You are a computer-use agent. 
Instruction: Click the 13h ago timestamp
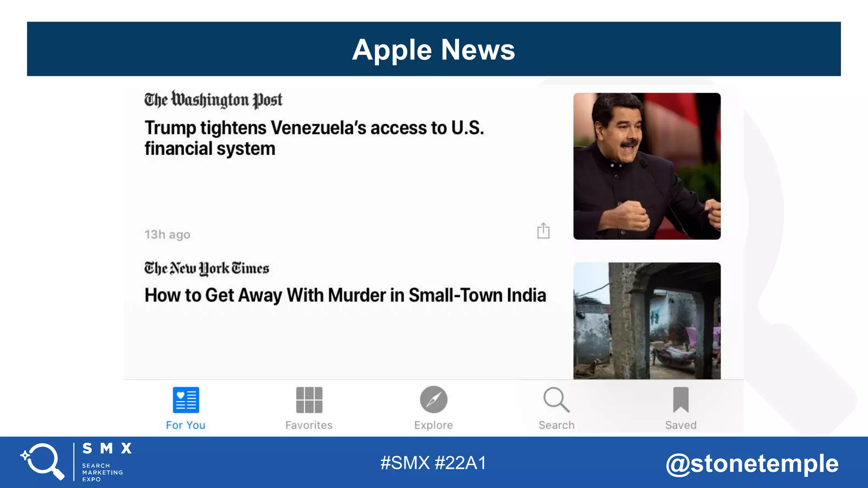coord(167,234)
